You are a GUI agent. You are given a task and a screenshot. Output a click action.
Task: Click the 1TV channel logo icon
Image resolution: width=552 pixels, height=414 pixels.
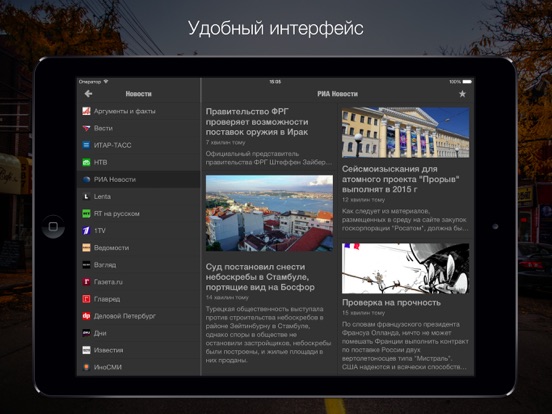(86, 231)
